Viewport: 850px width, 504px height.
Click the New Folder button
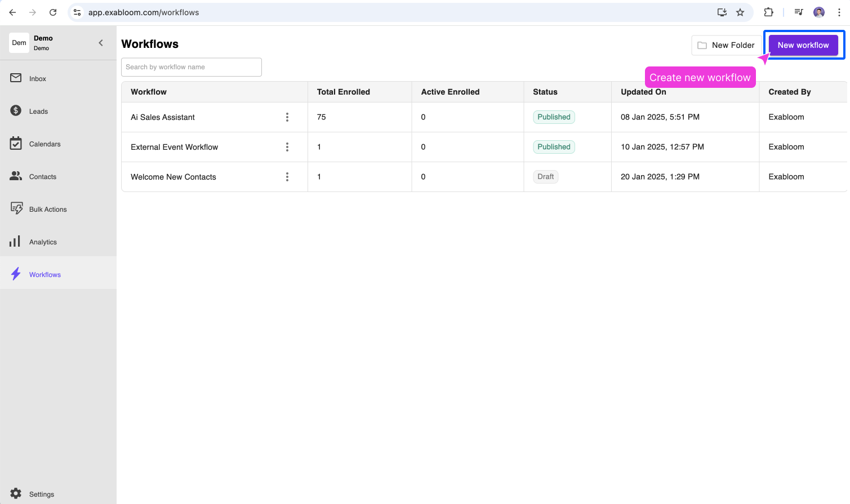coord(726,45)
